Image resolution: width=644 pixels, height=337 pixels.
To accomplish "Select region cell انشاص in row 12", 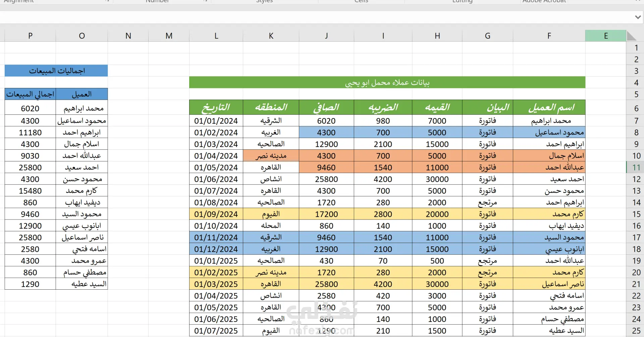I will pos(271,179).
